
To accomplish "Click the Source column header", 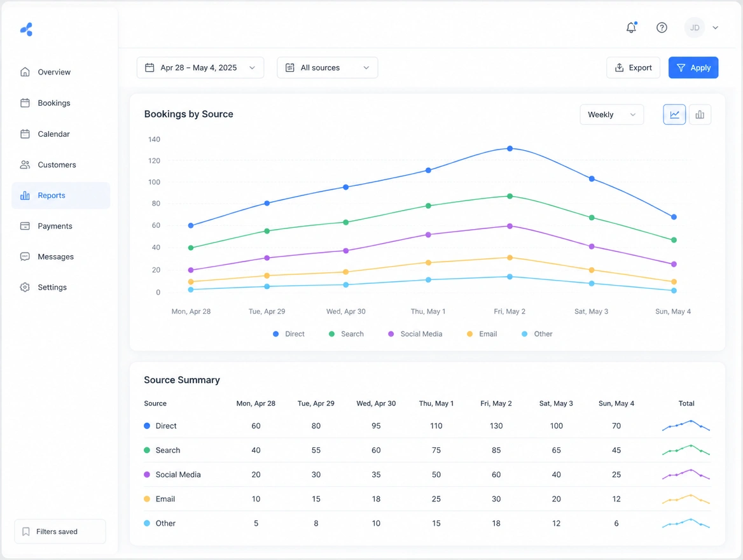I will 155,403.
